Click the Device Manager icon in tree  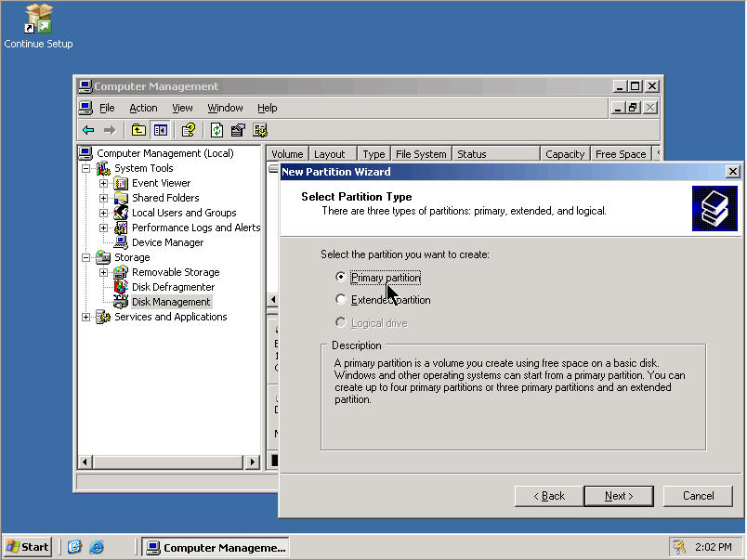[x=121, y=242]
